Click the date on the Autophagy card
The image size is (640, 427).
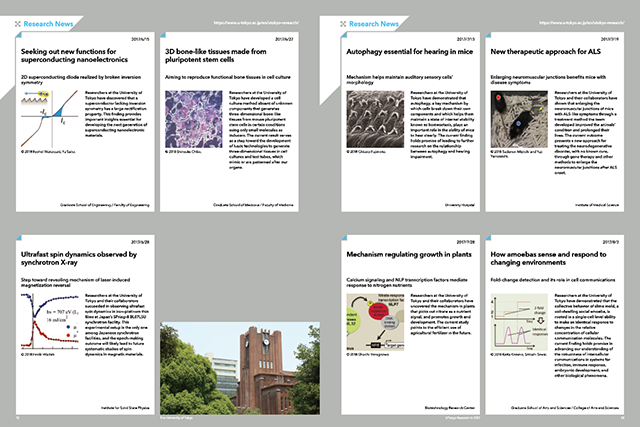tap(465, 39)
